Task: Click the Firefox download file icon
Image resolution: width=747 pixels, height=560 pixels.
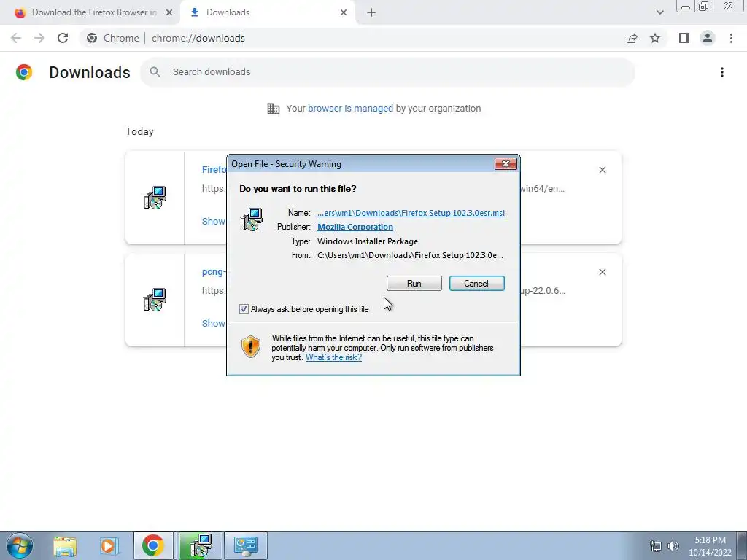Action: point(155,198)
